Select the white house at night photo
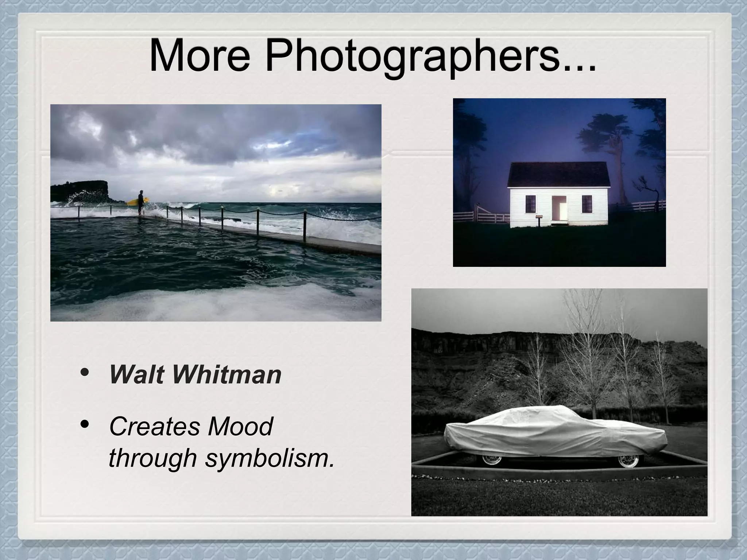Screen dimensions: 747x560 (559, 182)
